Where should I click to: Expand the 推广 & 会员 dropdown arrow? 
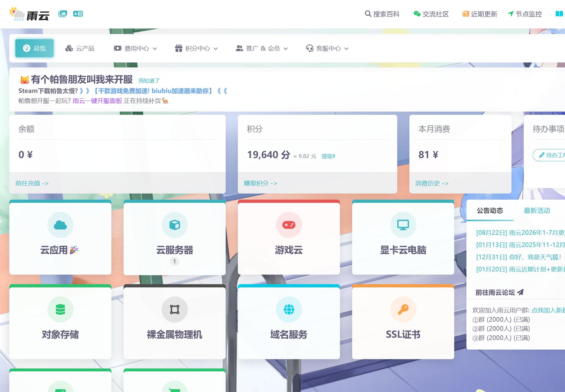[286, 49]
